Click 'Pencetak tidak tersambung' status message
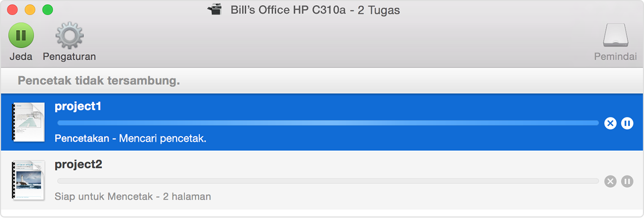This screenshot has height=218, width=644. pos(99,80)
